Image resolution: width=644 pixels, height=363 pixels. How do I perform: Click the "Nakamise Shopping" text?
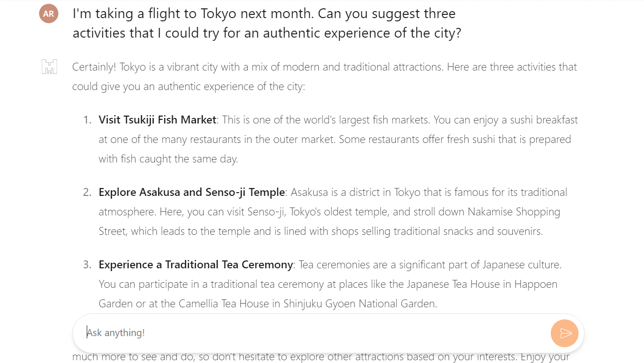click(514, 212)
